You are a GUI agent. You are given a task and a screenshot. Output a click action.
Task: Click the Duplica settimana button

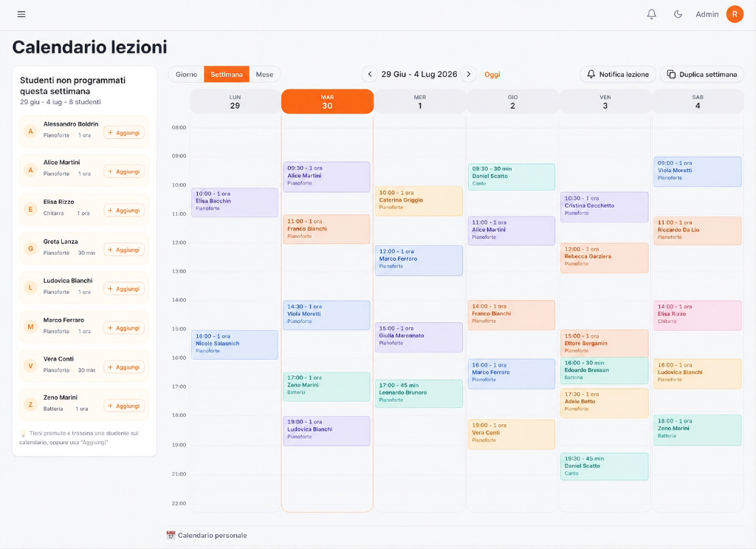click(x=702, y=75)
